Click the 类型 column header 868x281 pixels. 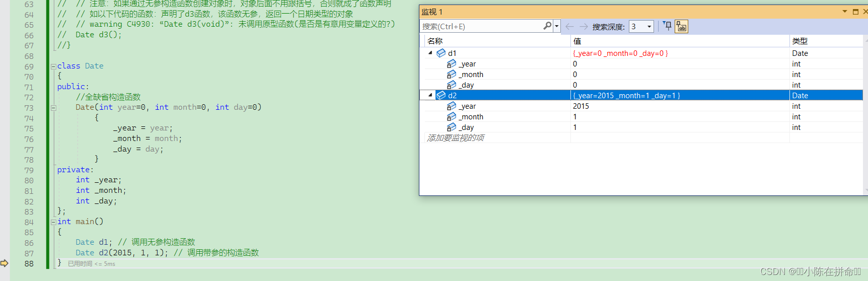[x=826, y=41]
